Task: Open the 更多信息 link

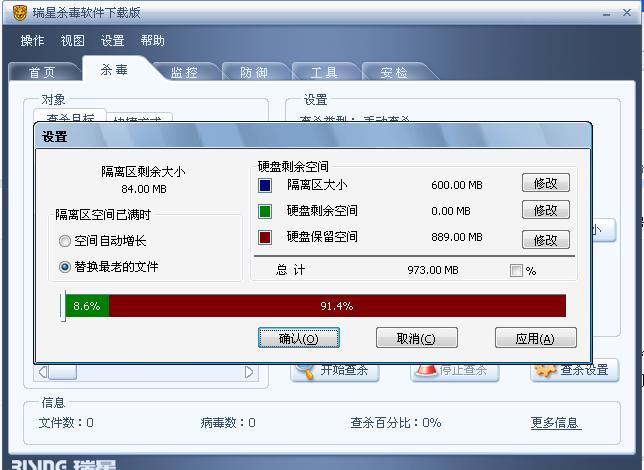Action: 555,422
